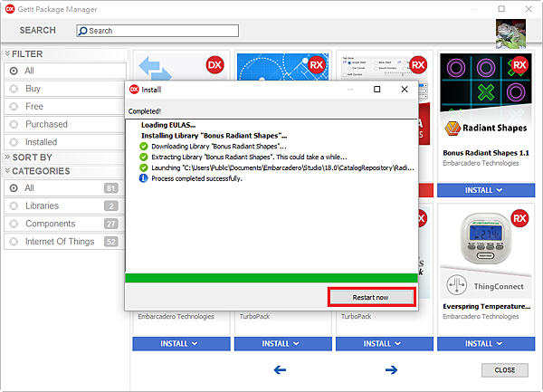Collapse the CATEGORIES section

tap(7, 171)
